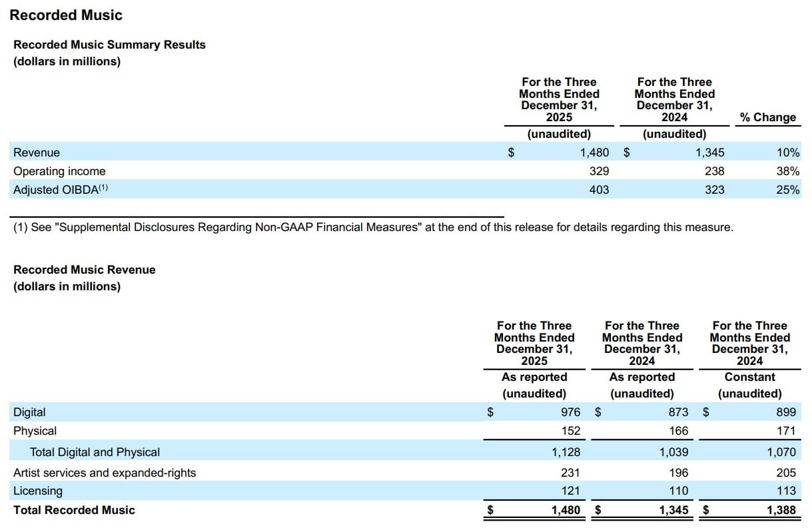The height and width of the screenshot is (530, 812).
Task: Click the 'Licensing' row label
Action: (38, 491)
